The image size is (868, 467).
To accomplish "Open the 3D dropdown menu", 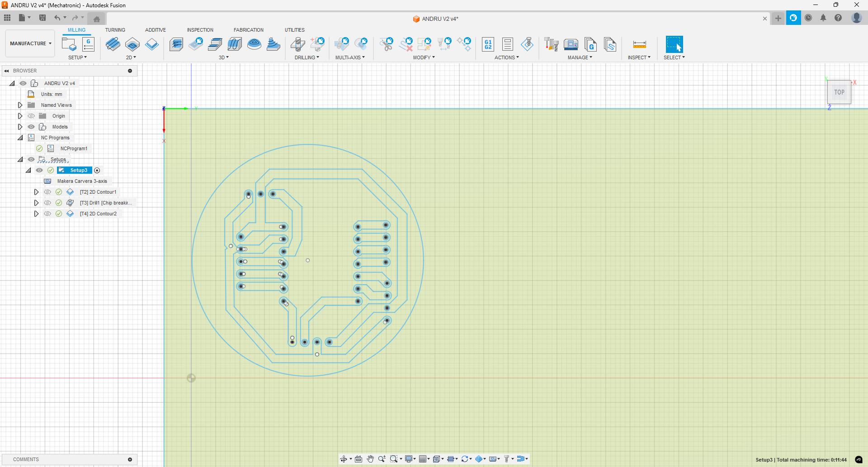I will pos(224,57).
